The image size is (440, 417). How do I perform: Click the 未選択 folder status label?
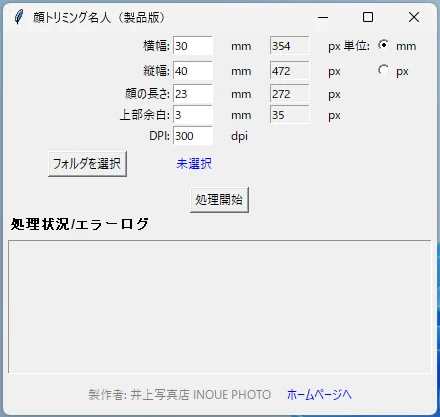[194, 164]
